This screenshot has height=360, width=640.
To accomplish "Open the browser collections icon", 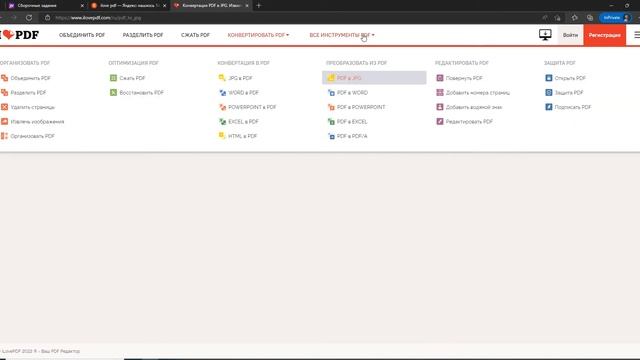I will [x=590, y=18].
